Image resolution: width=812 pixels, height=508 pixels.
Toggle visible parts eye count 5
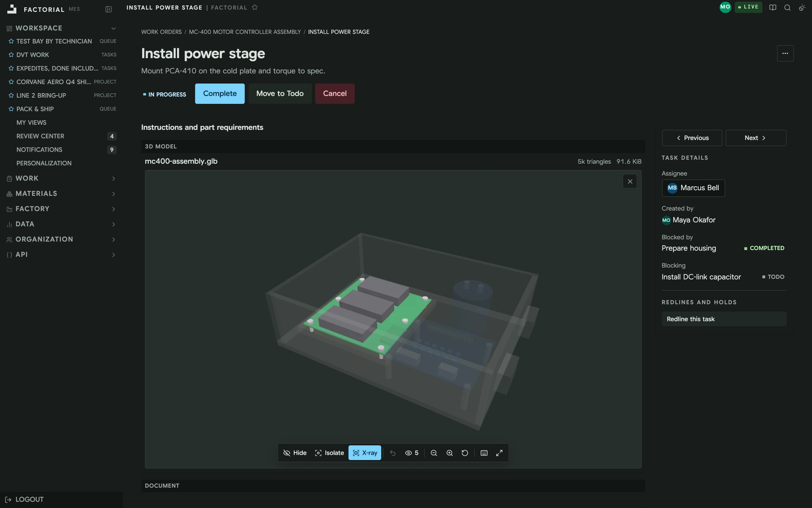(412, 453)
